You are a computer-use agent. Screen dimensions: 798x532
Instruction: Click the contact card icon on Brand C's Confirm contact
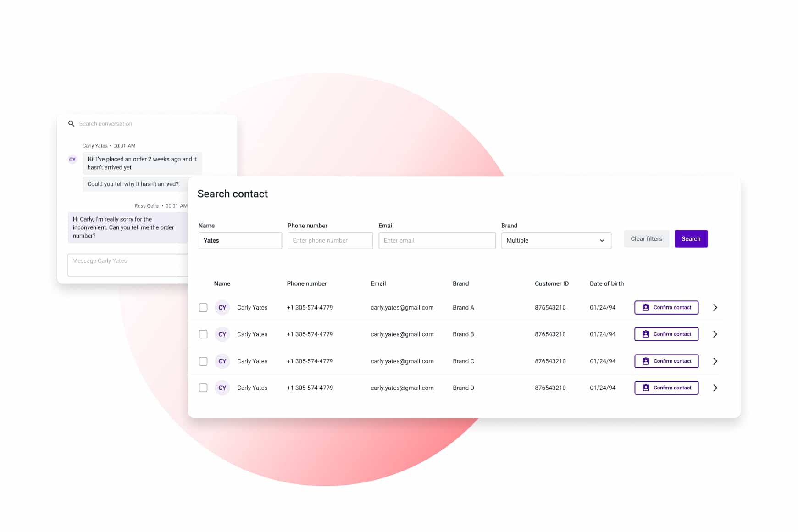coord(645,361)
